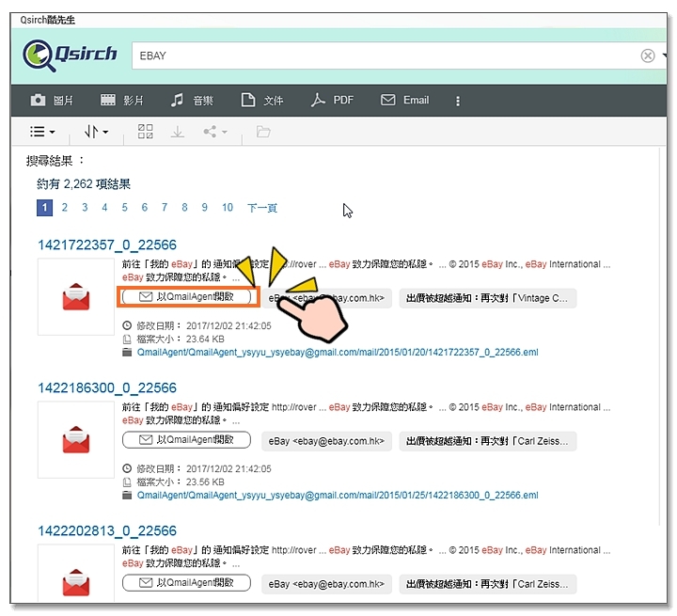The height and width of the screenshot is (616, 677).
Task: Click the results vertical scrollbar
Action: 660,337
